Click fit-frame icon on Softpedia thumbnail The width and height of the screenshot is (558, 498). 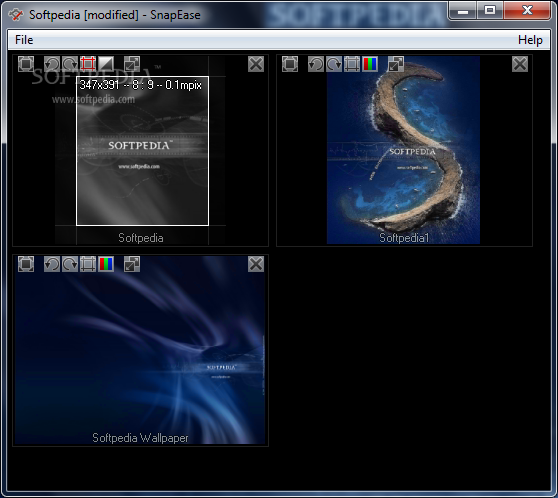[x=26, y=64]
